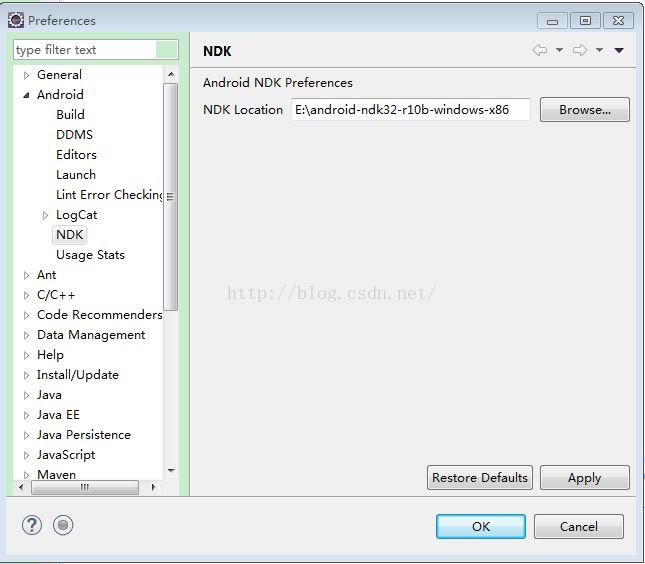The image size is (645, 564).
Task: Minimize the Preferences window
Action: [x=552, y=21]
